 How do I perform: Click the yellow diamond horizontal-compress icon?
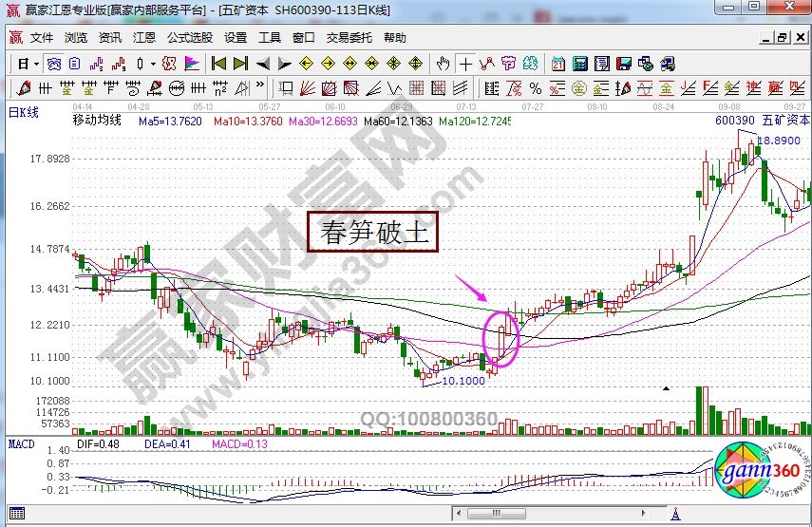[x=372, y=64]
